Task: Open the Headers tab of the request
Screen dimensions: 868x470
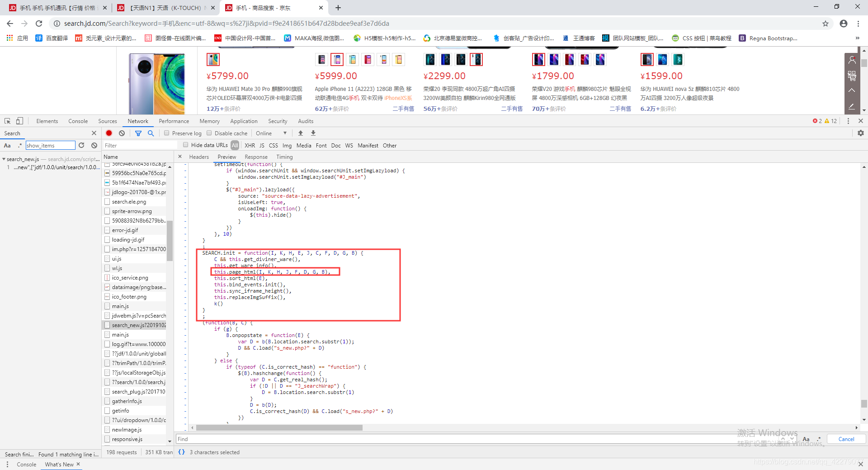Action: coord(199,157)
